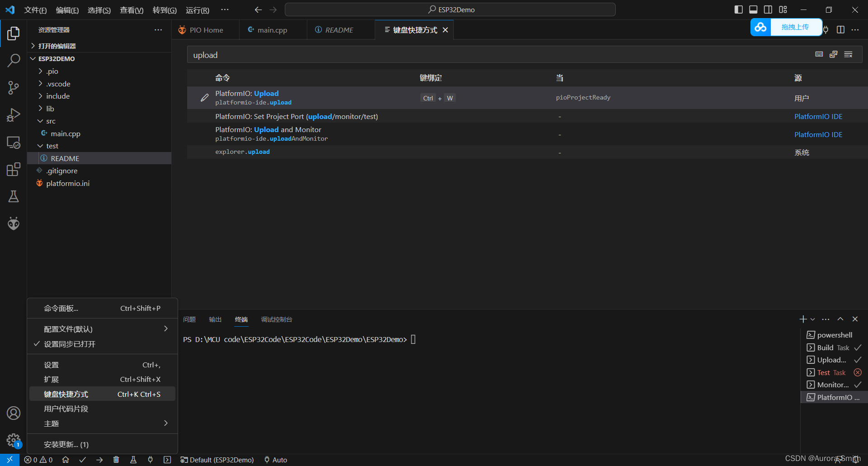Open new terminal profile dropdown arrow

click(x=813, y=319)
